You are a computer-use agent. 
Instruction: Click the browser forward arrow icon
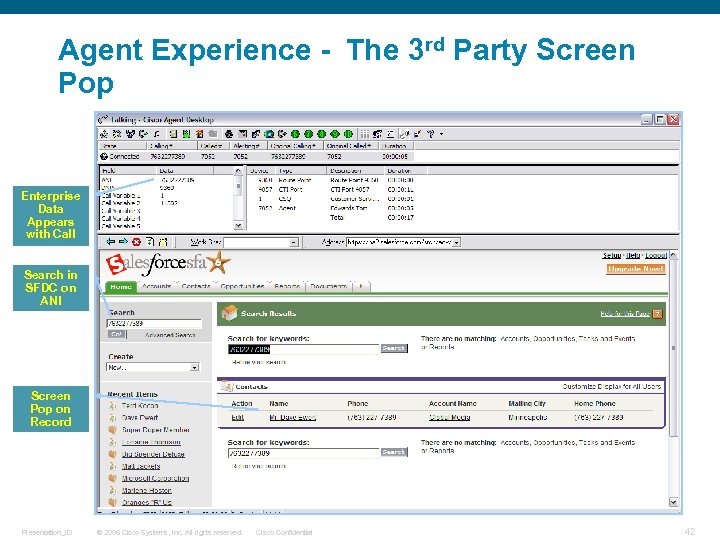point(124,241)
